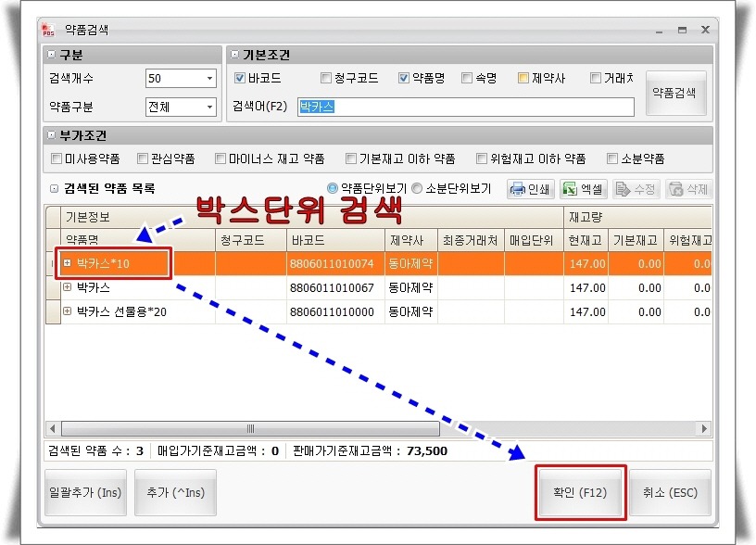This screenshot has height=545, width=756.
Task: Click the 인쇄 print icon button
Action: point(530,189)
